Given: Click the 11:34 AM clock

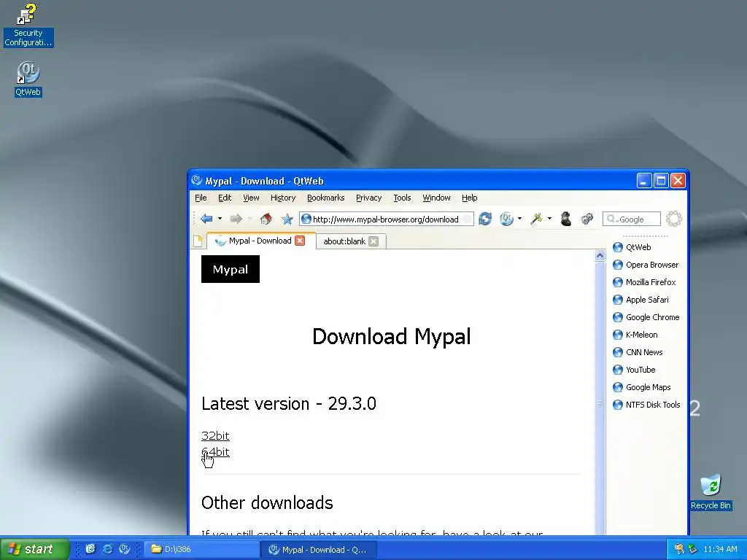Looking at the screenshot, I should 720,550.
